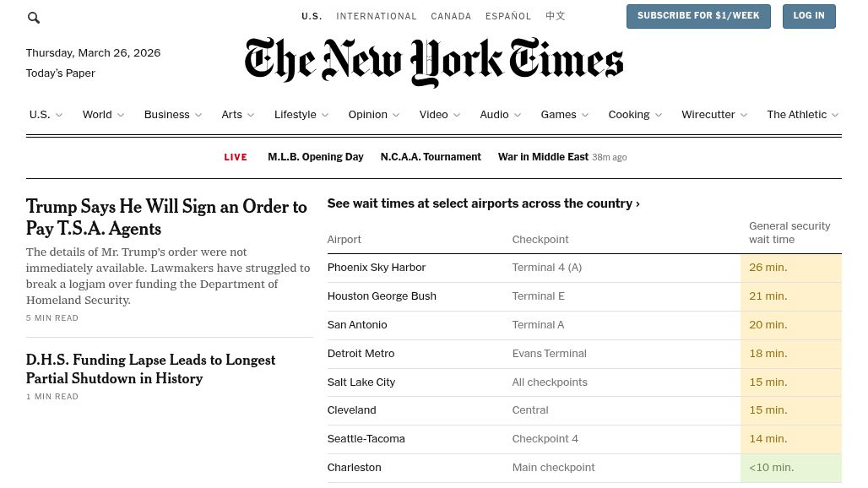This screenshot has width=868, height=488.
Task: Switch to the Español edition
Action: click(x=508, y=16)
